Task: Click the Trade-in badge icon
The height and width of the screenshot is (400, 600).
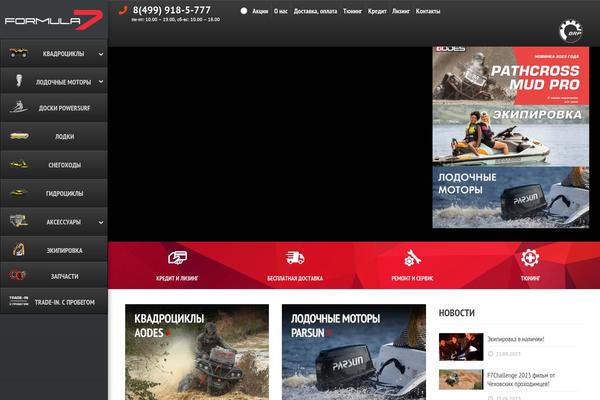Action: pyautogui.click(x=18, y=301)
